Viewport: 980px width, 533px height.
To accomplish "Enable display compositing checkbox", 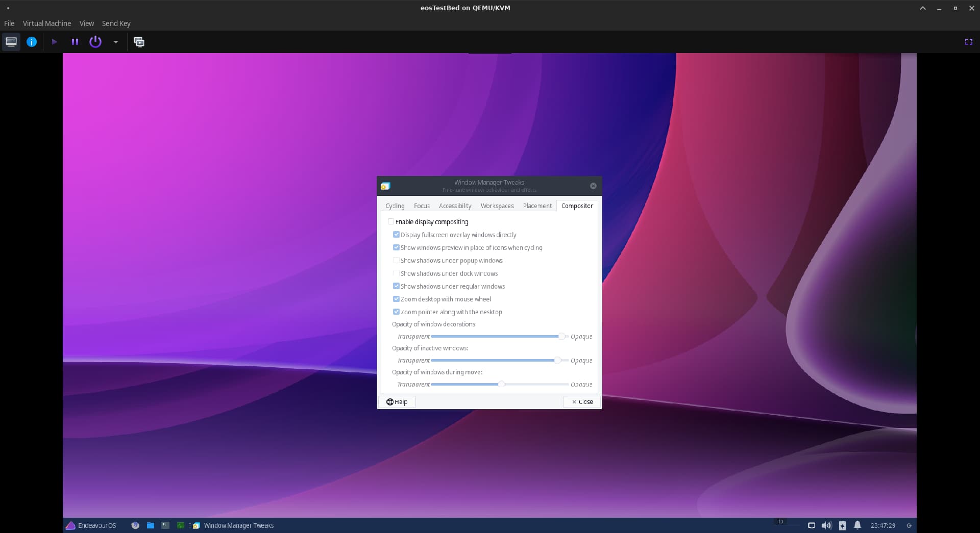I will (x=391, y=222).
